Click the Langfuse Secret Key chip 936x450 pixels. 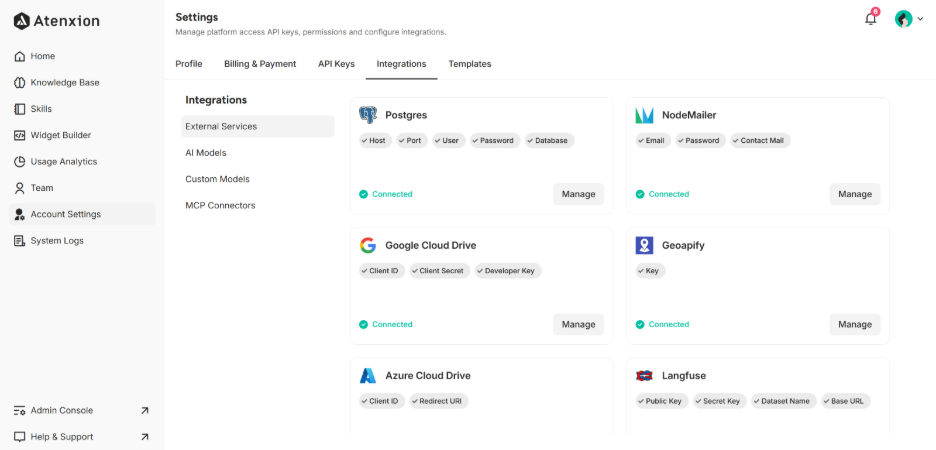720,401
